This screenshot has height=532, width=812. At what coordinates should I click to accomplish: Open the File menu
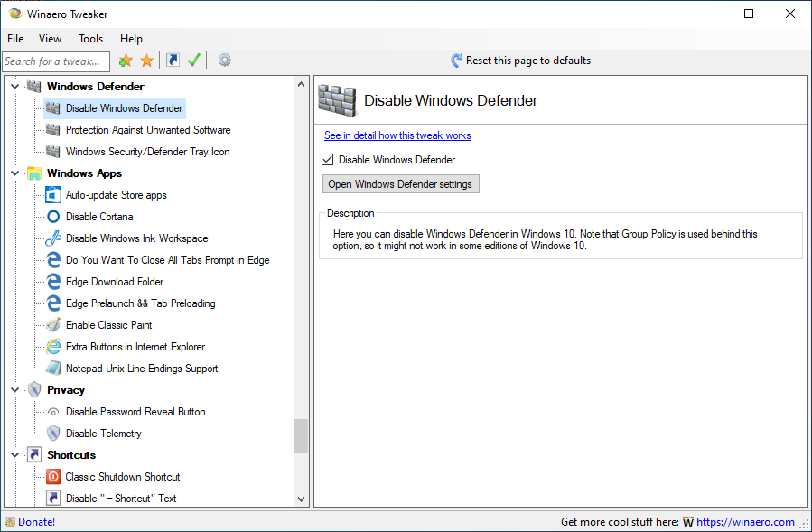[x=15, y=39]
